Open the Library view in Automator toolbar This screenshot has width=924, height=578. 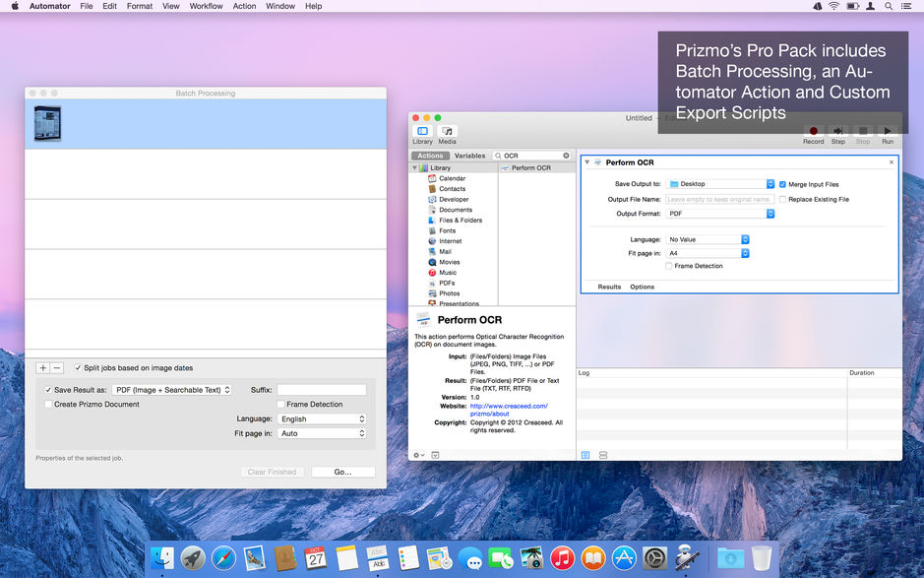(421, 132)
